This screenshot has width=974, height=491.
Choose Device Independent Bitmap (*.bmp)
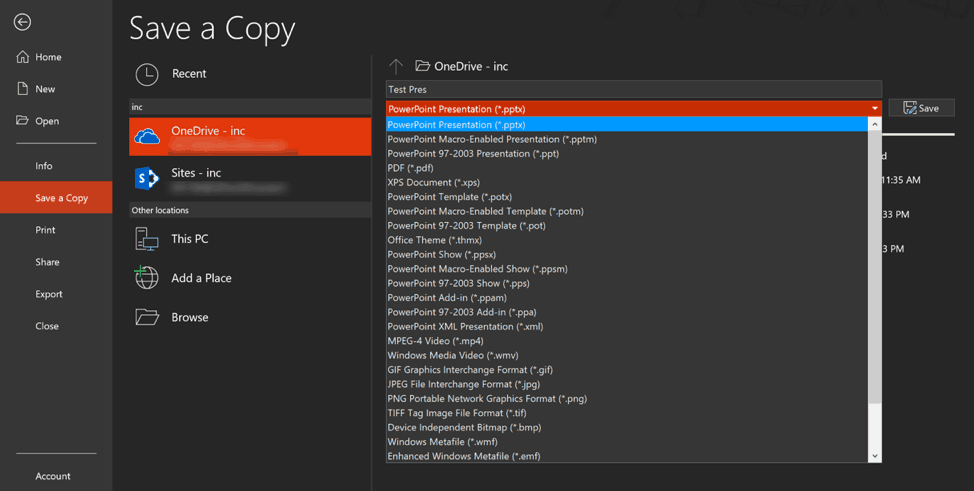[627, 428]
